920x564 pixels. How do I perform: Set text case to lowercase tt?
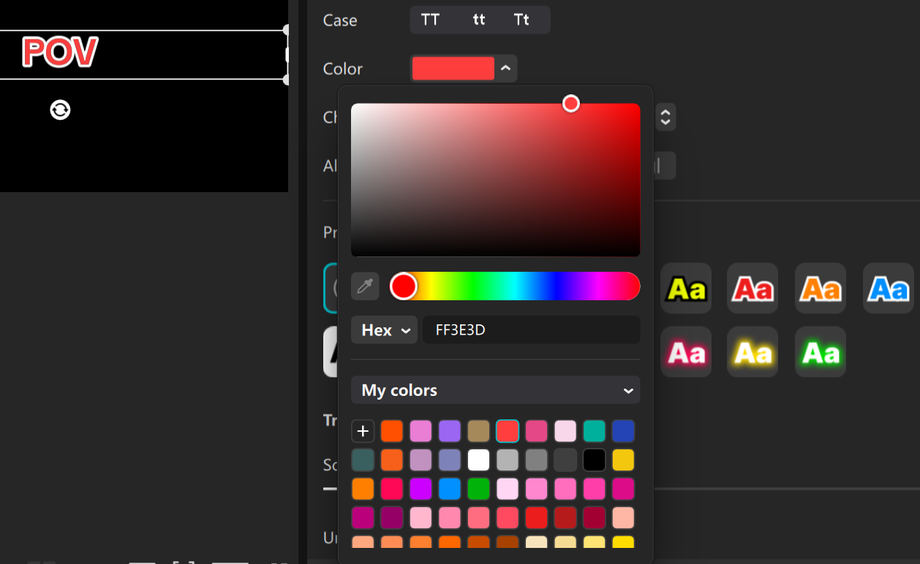coord(479,20)
